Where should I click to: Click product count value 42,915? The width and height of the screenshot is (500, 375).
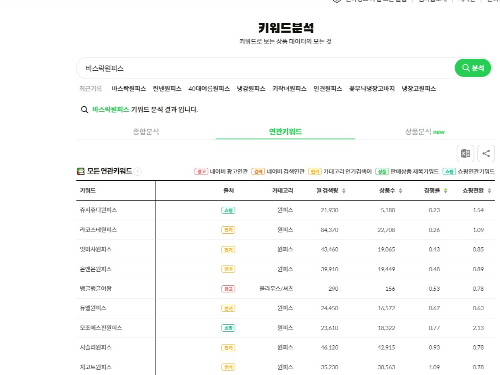coord(386,347)
